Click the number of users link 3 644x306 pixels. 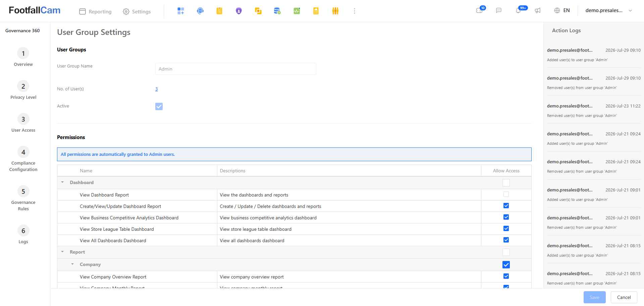click(x=156, y=89)
